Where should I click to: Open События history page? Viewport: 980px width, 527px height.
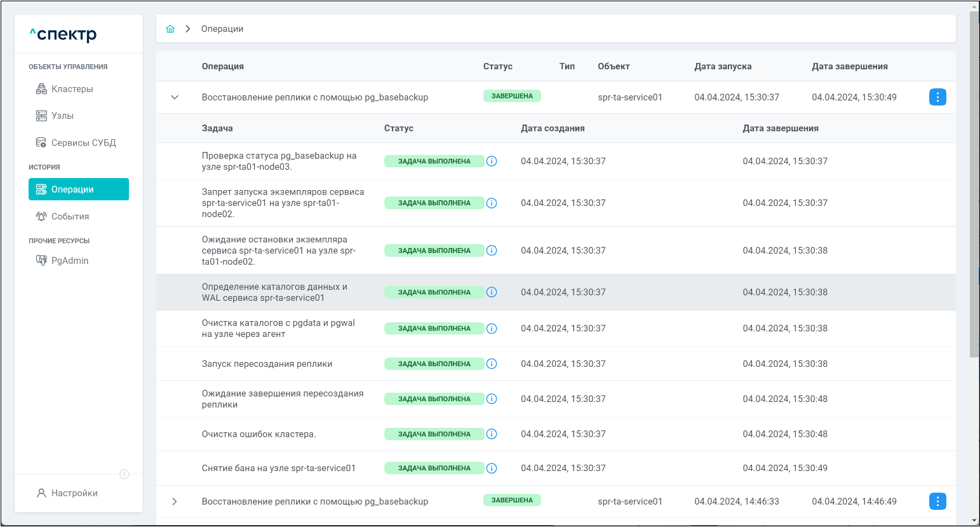(70, 217)
